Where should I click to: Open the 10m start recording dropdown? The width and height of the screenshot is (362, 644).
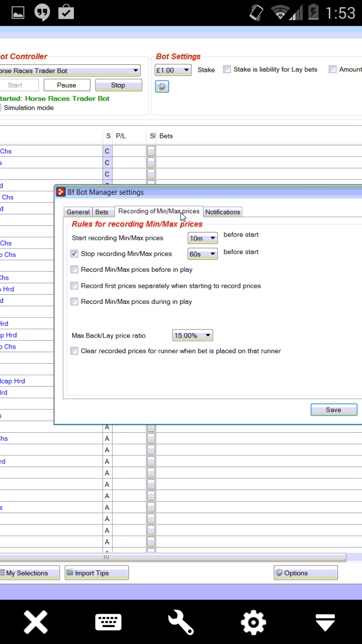click(203, 238)
